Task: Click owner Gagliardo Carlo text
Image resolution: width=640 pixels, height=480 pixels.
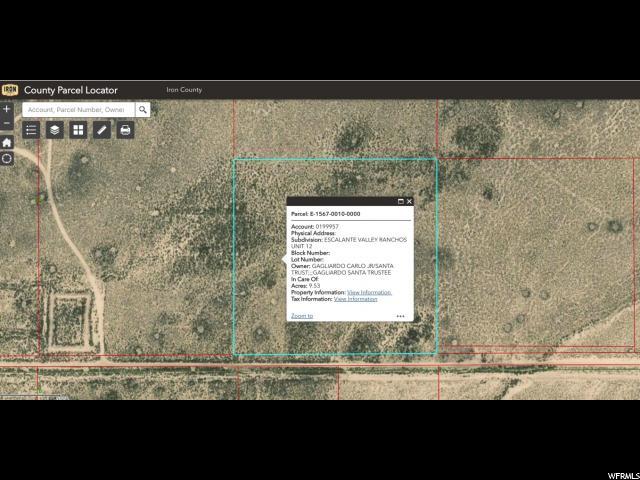Action: point(342,269)
